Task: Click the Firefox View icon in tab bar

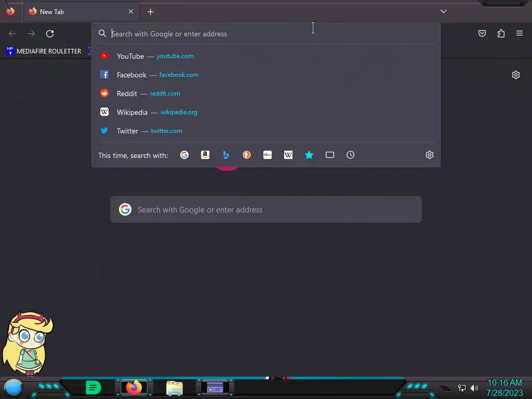Action: [10, 11]
